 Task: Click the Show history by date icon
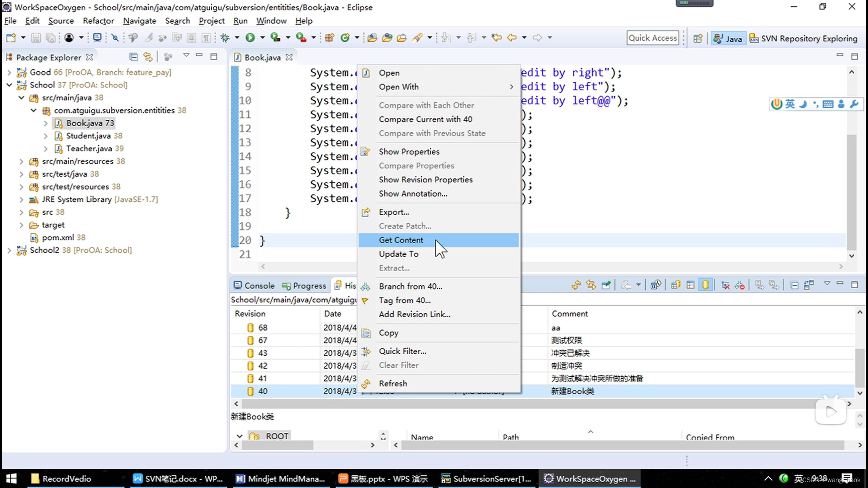click(x=656, y=285)
